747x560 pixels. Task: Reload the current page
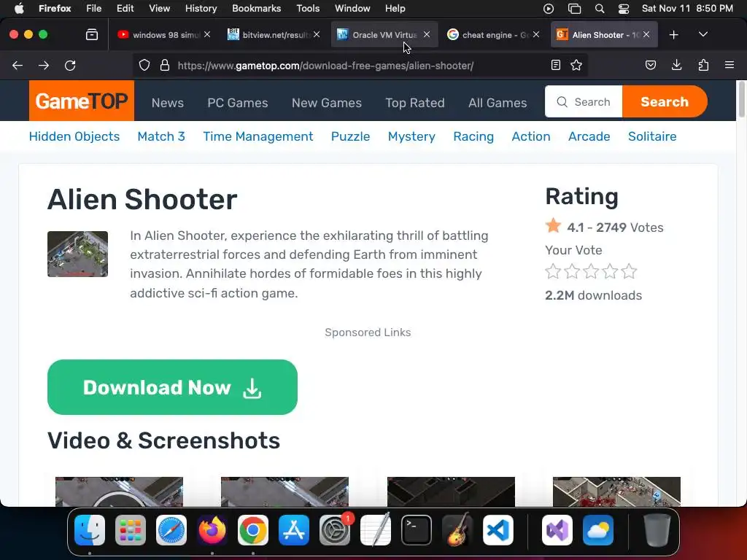coord(70,66)
